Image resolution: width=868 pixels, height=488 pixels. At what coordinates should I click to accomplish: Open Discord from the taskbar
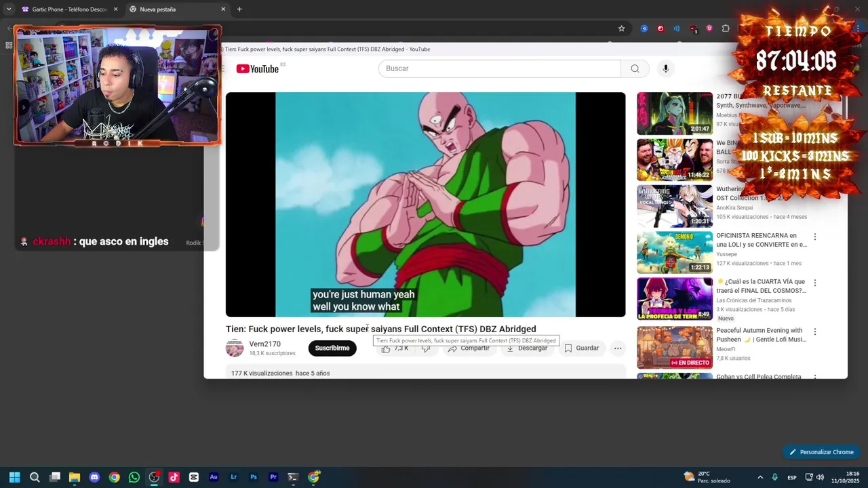(x=94, y=477)
